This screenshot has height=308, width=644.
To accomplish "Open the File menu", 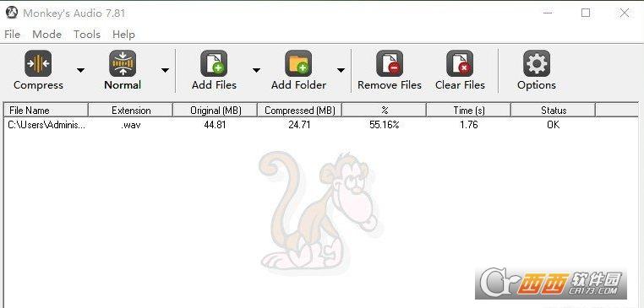I will click(x=13, y=35).
